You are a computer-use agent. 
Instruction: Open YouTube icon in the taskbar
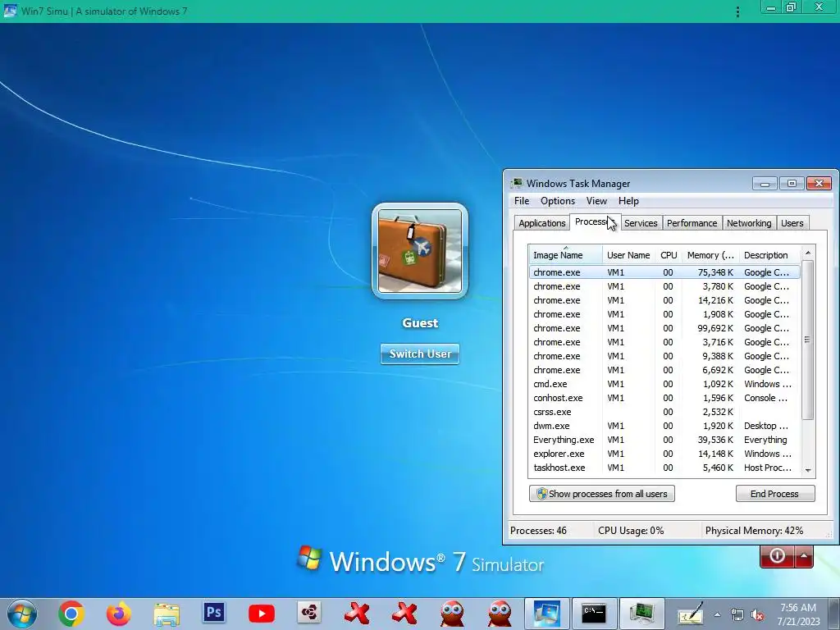[262, 614]
